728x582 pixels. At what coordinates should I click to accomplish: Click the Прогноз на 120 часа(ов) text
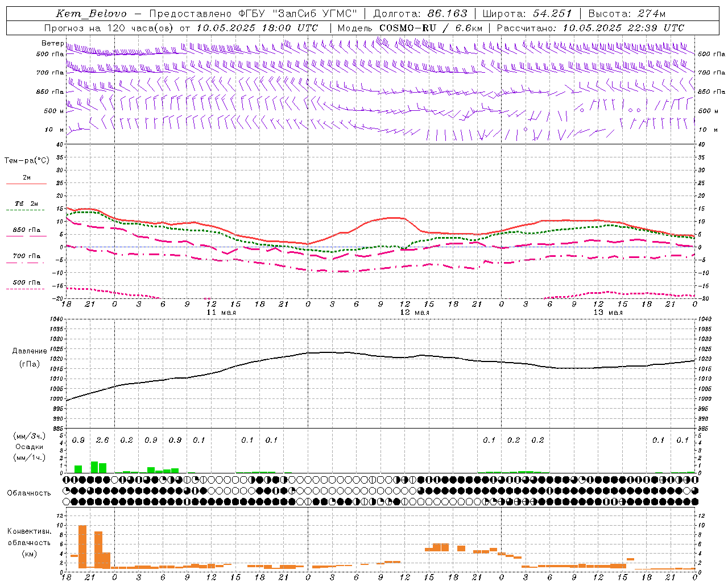coord(109,28)
